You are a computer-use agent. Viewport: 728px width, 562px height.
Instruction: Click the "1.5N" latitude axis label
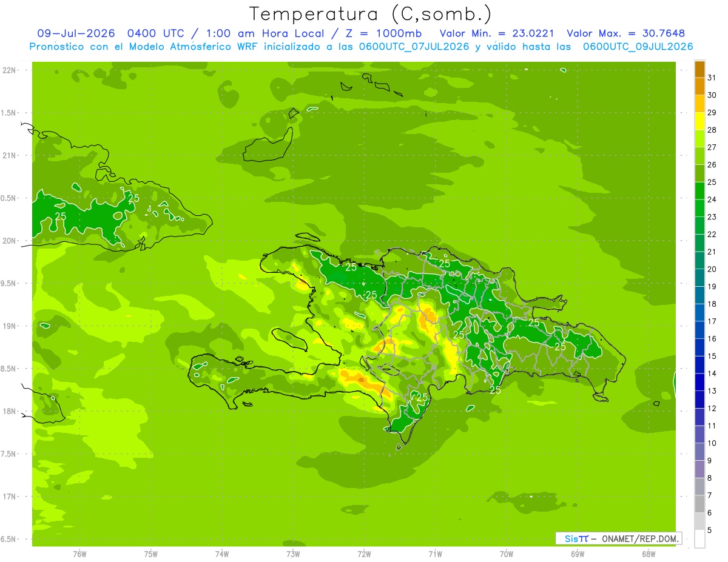pyautogui.click(x=9, y=113)
